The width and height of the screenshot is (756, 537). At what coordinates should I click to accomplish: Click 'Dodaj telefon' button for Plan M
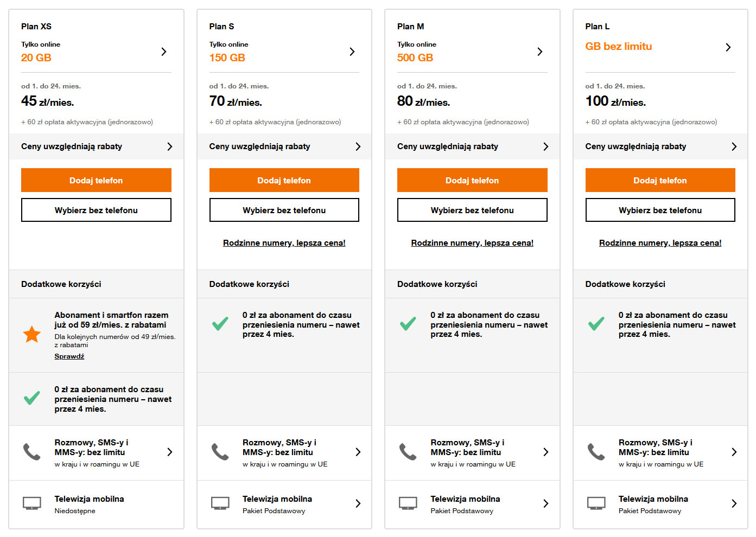point(472,180)
